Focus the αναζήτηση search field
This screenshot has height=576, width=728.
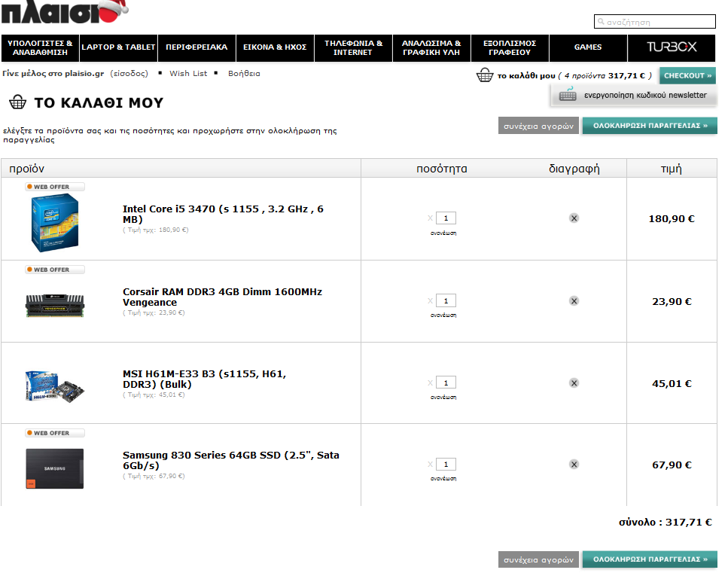(655, 21)
